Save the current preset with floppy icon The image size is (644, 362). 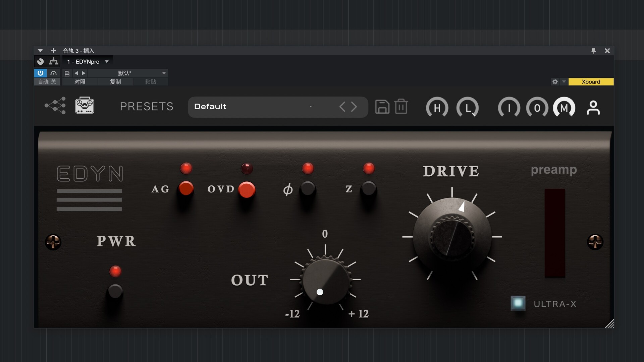tap(382, 107)
